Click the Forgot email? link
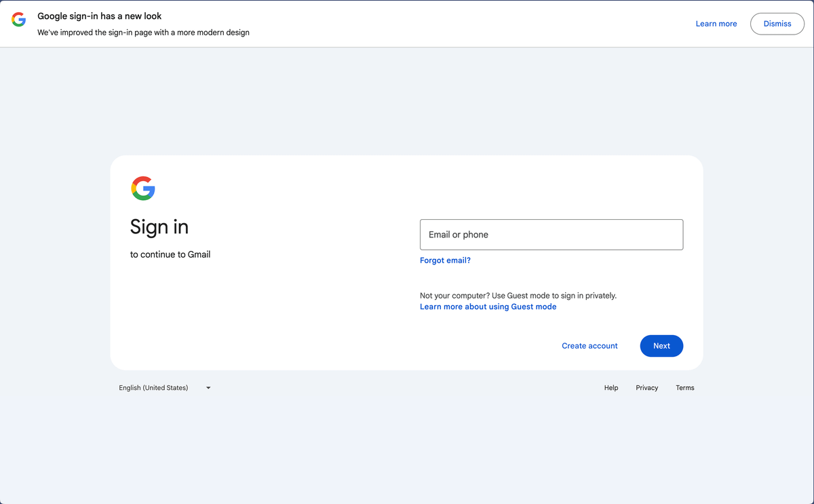 click(x=445, y=260)
